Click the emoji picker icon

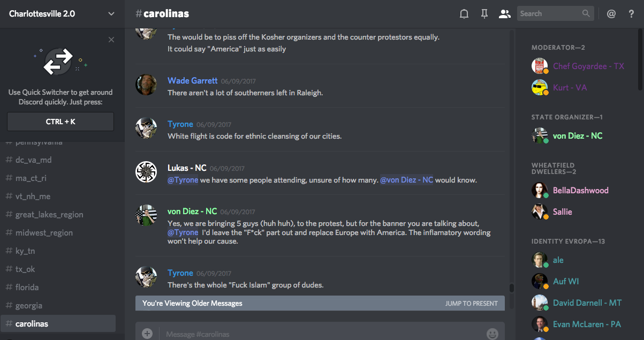pyautogui.click(x=492, y=334)
